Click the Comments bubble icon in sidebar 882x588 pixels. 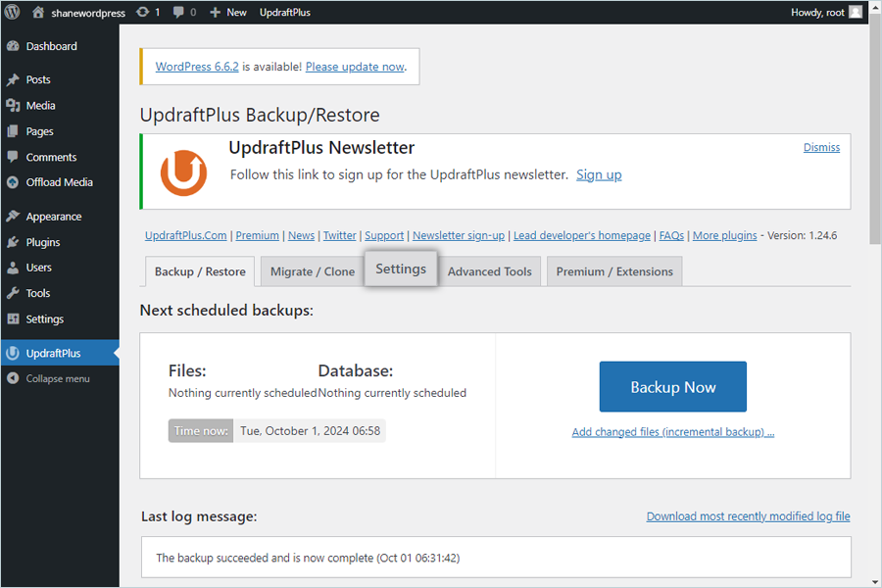[x=13, y=157]
